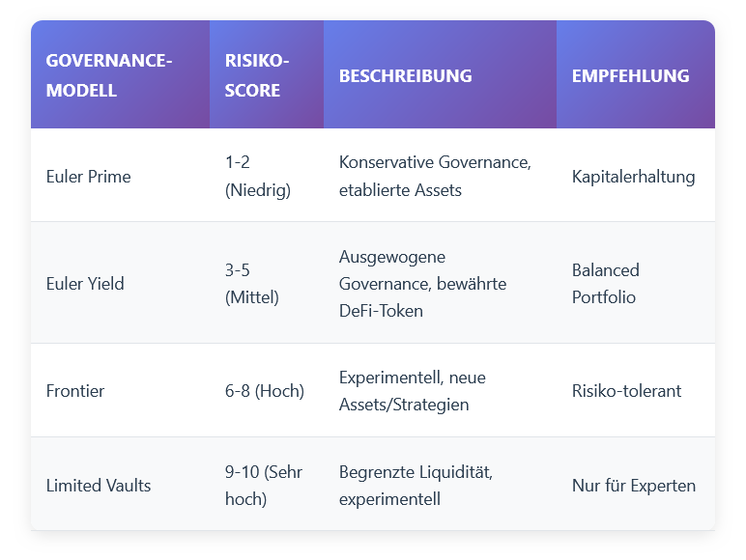The image size is (746, 560).
Task: Select the Nur für Experten recommendation
Action: (634, 486)
